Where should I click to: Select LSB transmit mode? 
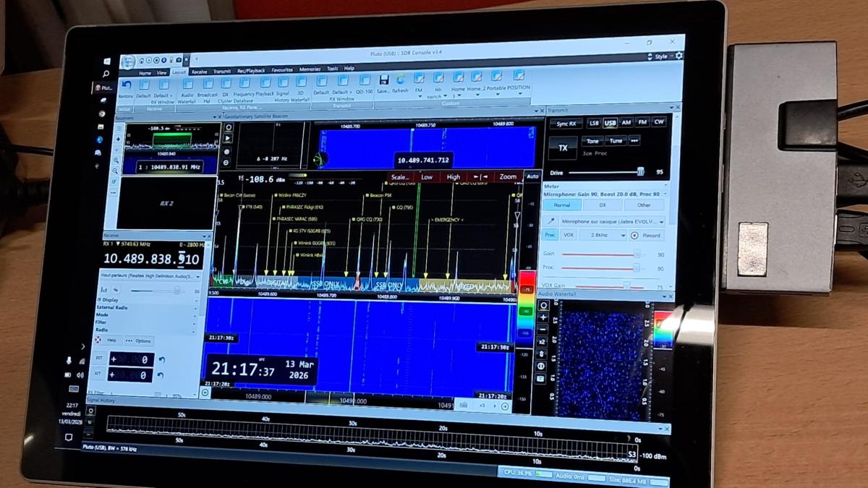[594, 123]
